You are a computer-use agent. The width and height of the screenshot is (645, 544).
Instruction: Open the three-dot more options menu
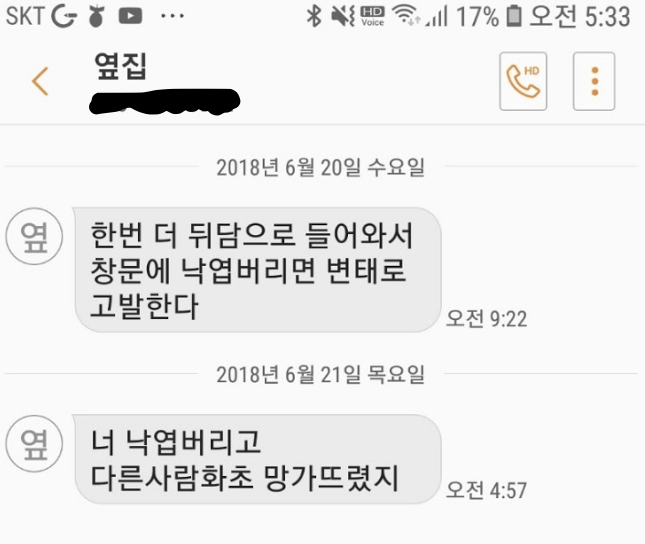pos(594,81)
